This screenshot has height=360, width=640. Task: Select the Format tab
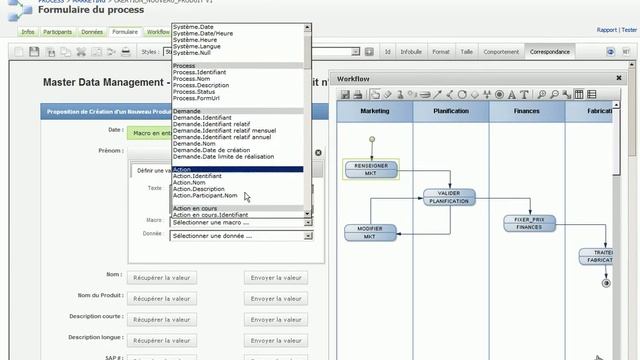(x=441, y=52)
